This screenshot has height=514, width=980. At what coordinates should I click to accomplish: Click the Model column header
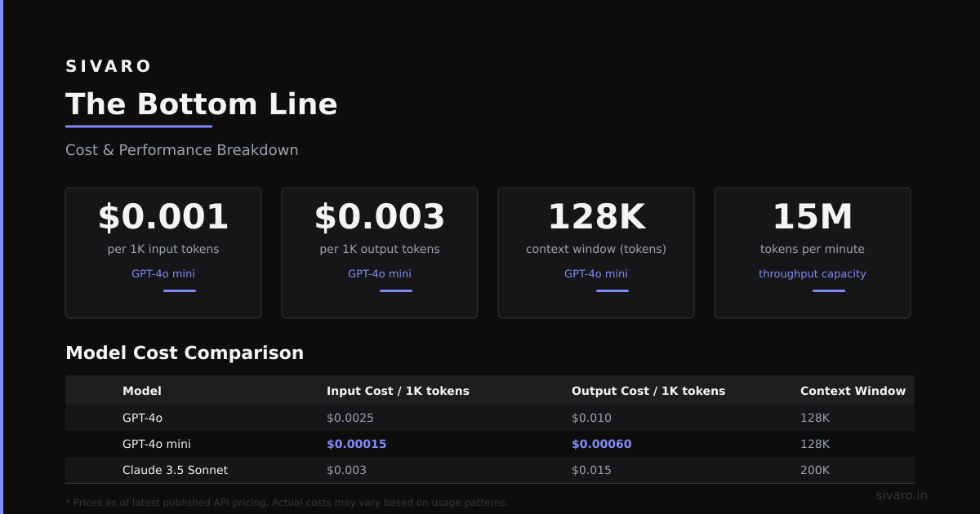click(142, 391)
